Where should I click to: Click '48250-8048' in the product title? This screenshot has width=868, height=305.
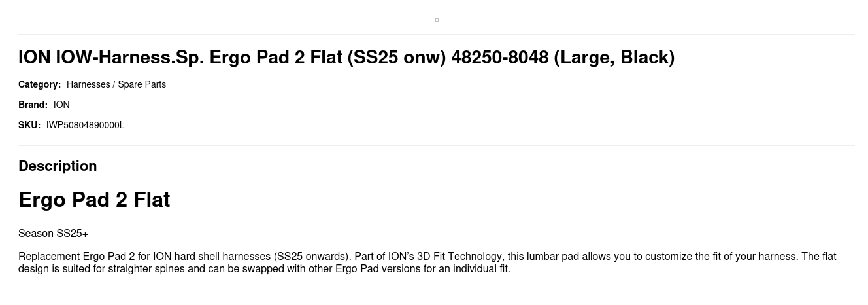click(x=500, y=57)
